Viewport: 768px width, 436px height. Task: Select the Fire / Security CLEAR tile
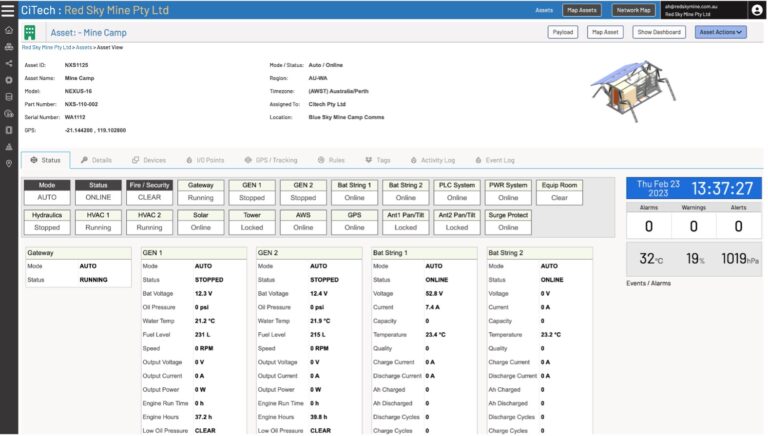[x=149, y=192]
